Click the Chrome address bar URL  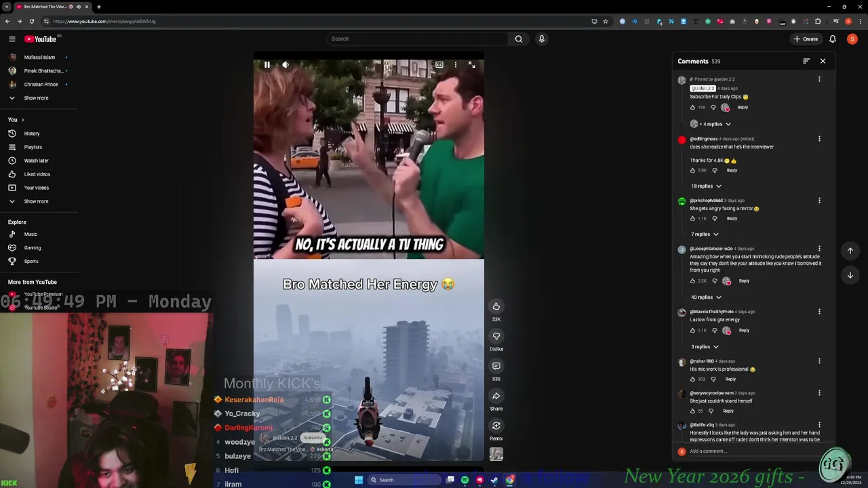tap(104, 21)
